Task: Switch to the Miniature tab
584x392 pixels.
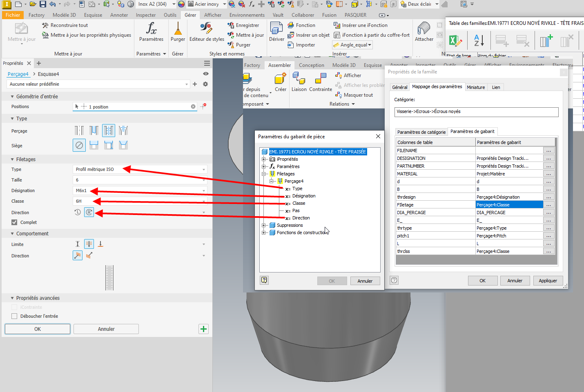Action: coord(476,87)
